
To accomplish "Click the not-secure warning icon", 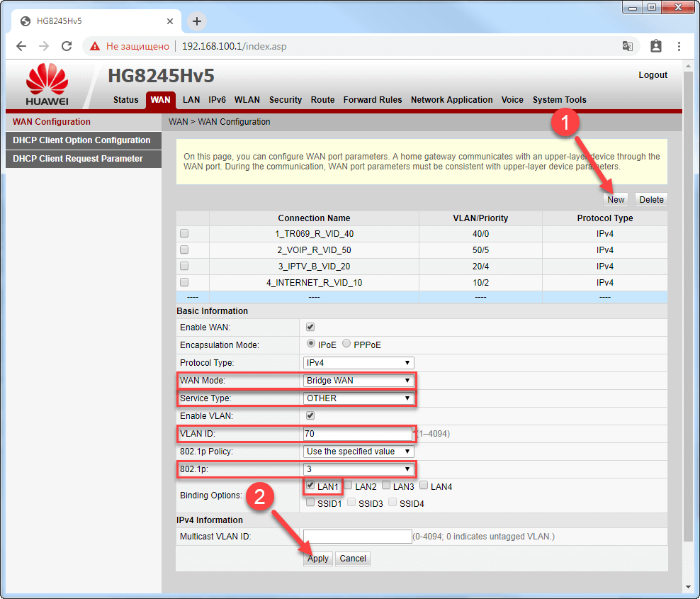I will (x=95, y=46).
